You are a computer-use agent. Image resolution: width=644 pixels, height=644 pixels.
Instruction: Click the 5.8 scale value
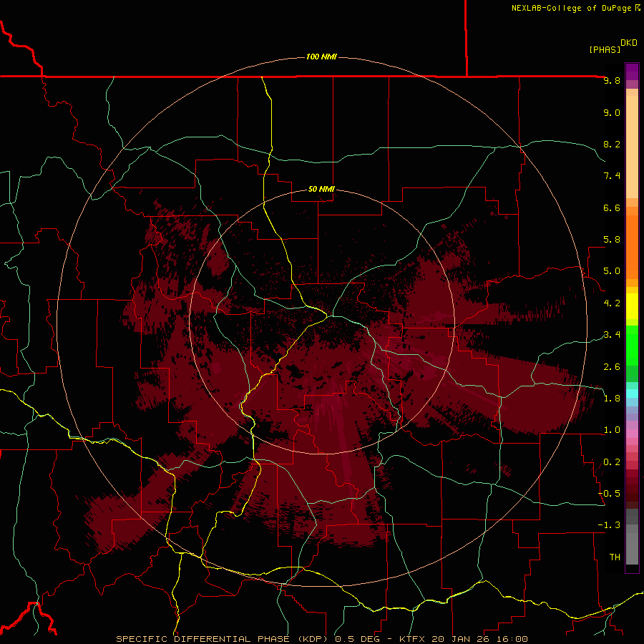pyautogui.click(x=612, y=240)
